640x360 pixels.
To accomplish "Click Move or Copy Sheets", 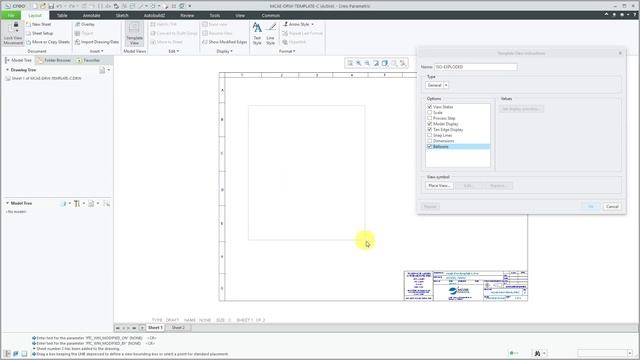I will pos(48,42).
